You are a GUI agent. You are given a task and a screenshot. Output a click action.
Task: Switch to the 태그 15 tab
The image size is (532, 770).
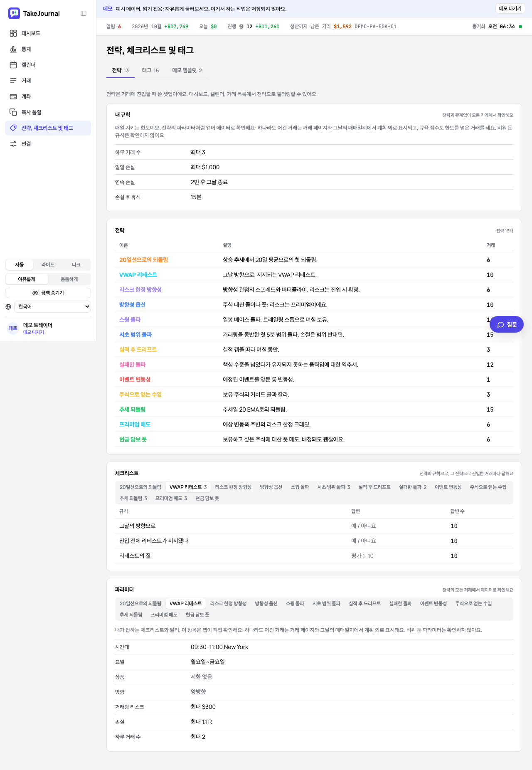click(150, 71)
